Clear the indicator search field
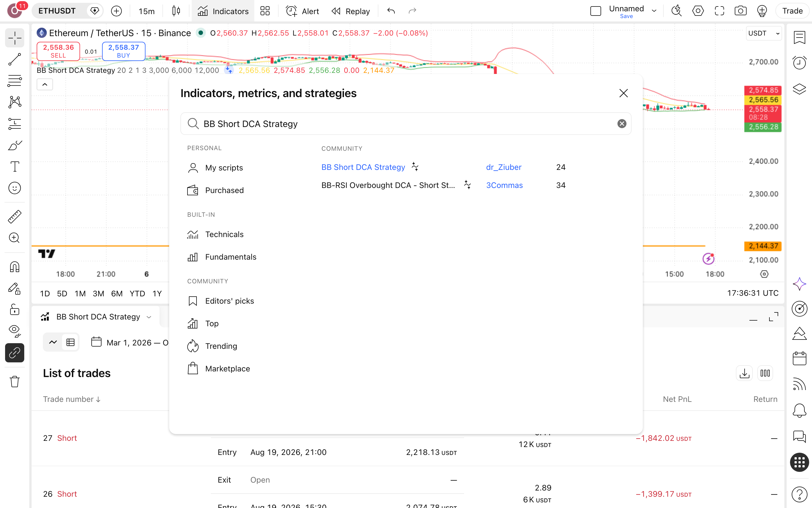The width and height of the screenshot is (812, 508). 622,124
